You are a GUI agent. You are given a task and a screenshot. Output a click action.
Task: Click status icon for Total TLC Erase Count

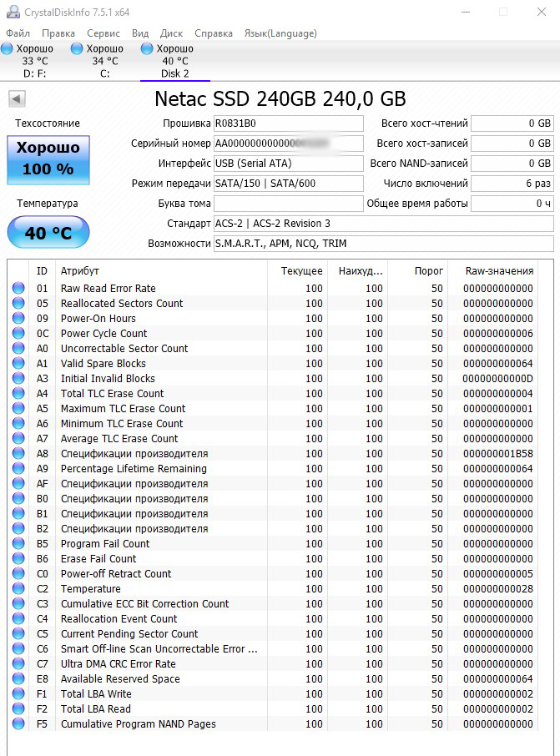point(18,393)
